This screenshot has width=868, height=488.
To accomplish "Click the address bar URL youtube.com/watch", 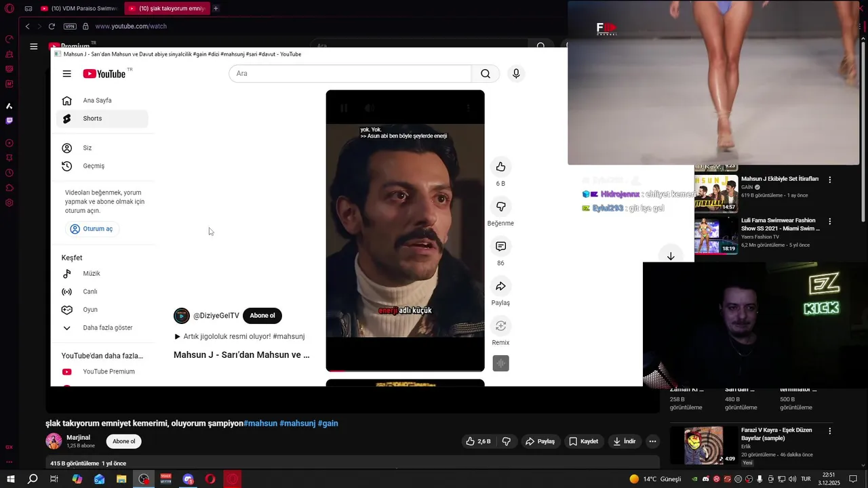I will click(131, 26).
